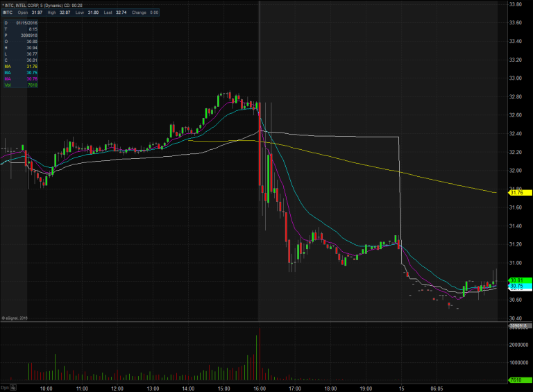The image size is (533, 392).
Task: Click the 16:00 time axis label
Action: click(259, 388)
